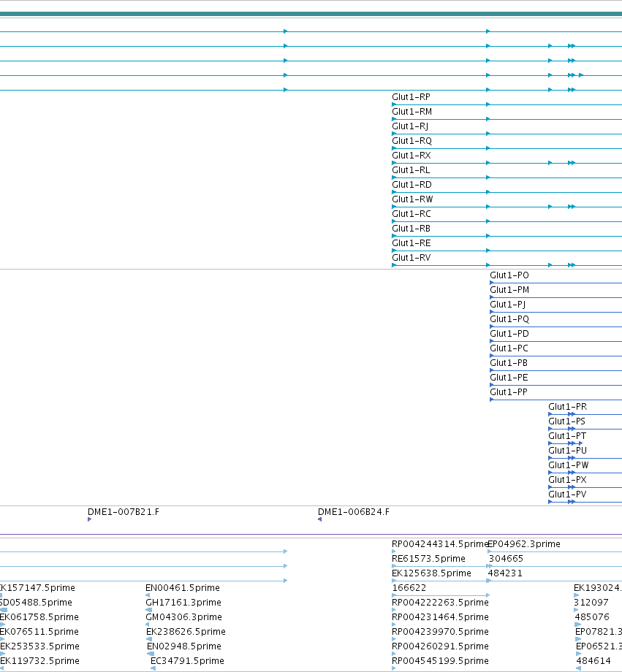Select the 166622 feature label
The height and width of the screenshot is (672, 622).
(409, 587)
